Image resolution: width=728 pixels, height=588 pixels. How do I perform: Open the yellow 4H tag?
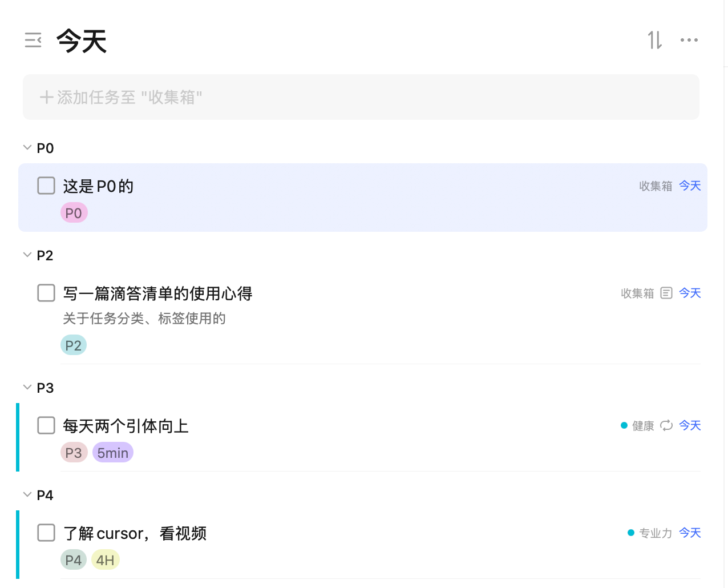click(x=105, y=560)
